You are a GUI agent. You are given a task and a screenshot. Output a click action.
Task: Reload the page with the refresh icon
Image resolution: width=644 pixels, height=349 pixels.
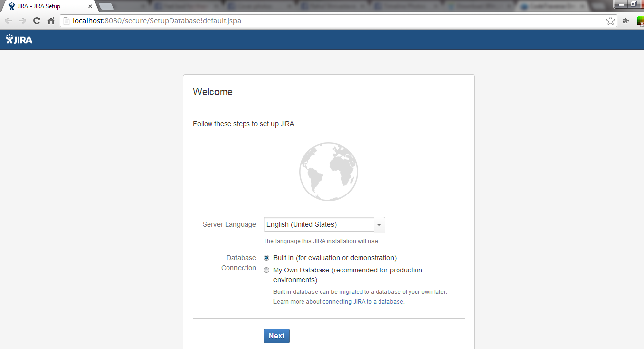(37, 21)
